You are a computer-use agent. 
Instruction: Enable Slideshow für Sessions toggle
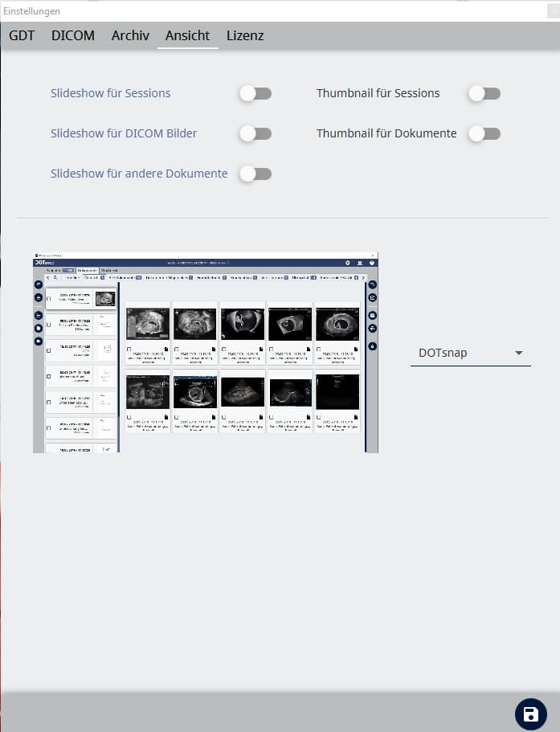(255, 93)
